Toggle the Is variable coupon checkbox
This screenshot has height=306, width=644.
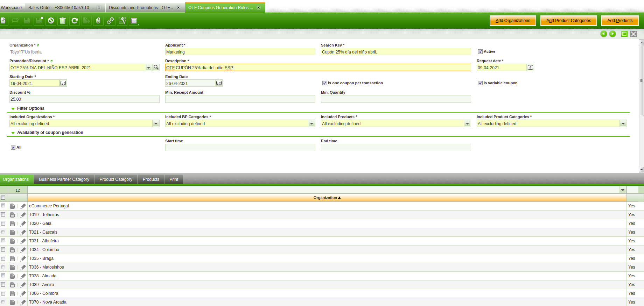480,83
